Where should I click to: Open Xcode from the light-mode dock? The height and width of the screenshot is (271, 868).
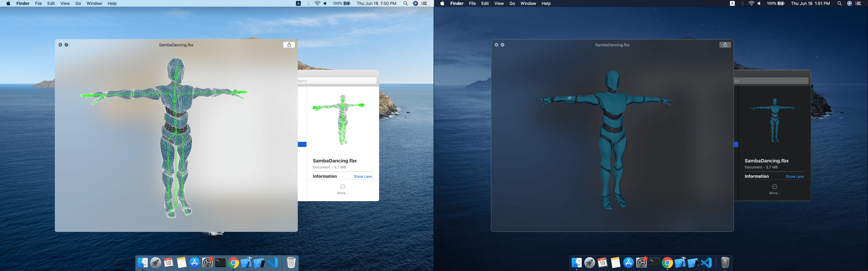[246, 263]
